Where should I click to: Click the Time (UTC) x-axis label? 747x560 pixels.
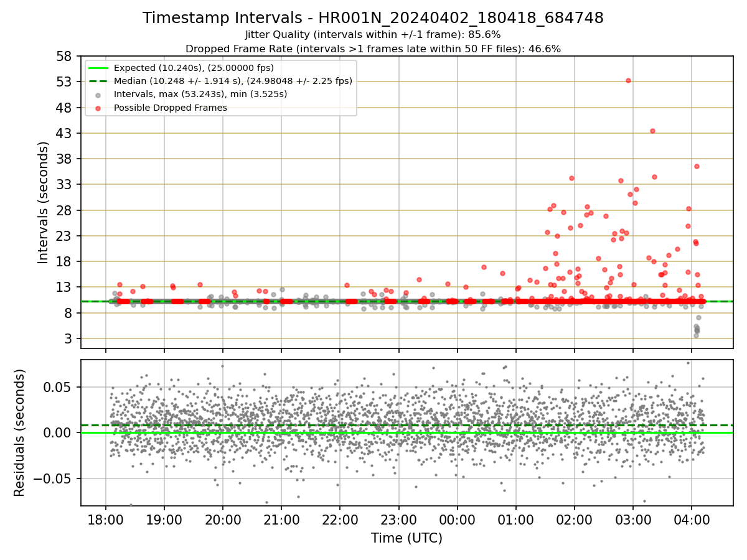point(406,538)
